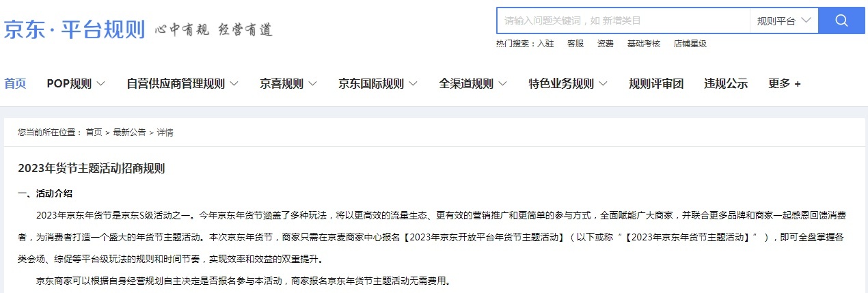This screenshot has height=293, width=868.
Task: Focus the keyword search input field
Action: pos(623,20)
